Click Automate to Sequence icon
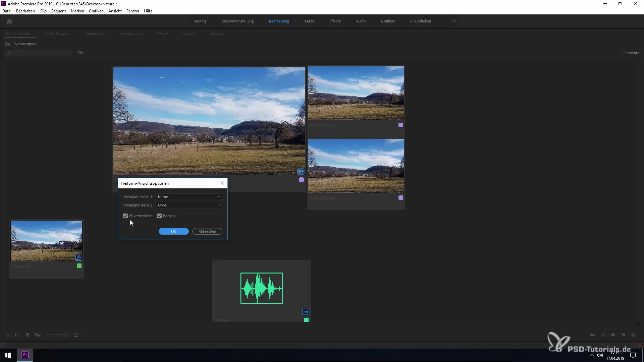The width and height of the screenshot is (644, 362). (x=593, y=335)
